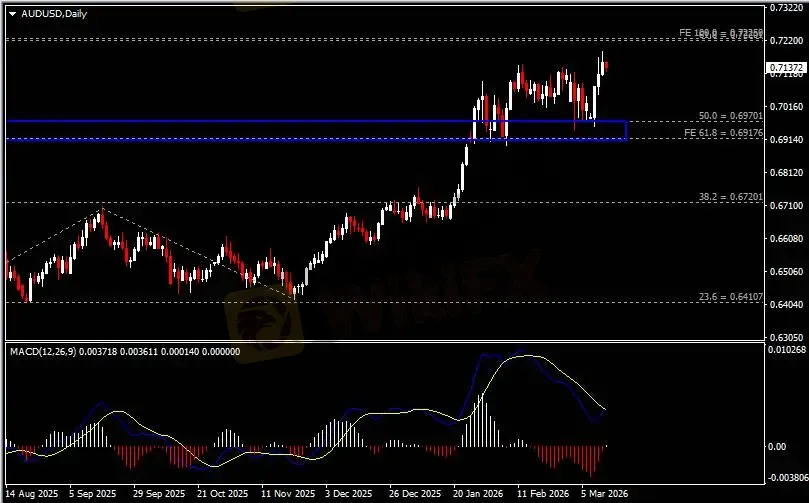The width and height of the screenshot is (809, 503).
Task: Select the FE 61.8 = 0.69176 label
Action: pos(723,133)
